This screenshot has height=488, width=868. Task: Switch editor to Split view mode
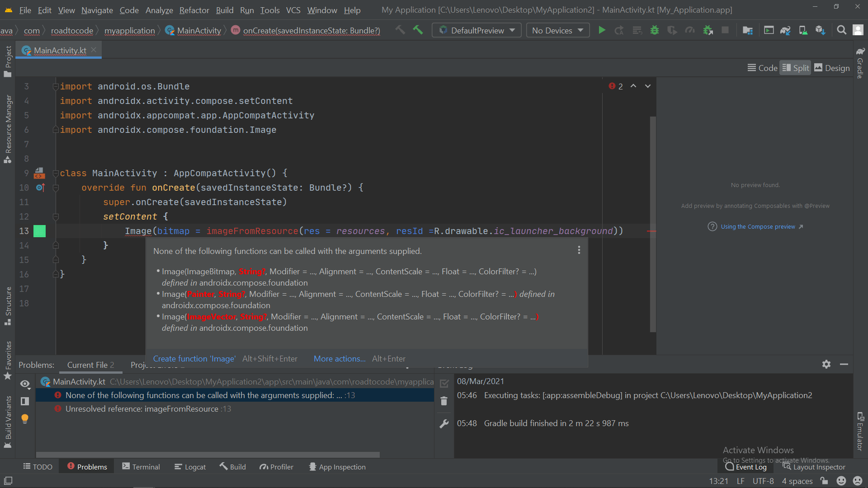[796, 68]
